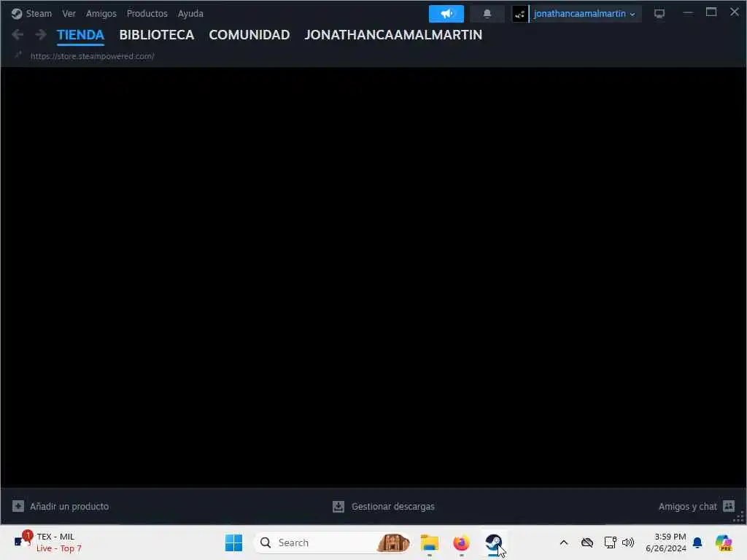This screenshot has width=747, height=560.
Task: Open Gestionar descargas
Action: 384,506
